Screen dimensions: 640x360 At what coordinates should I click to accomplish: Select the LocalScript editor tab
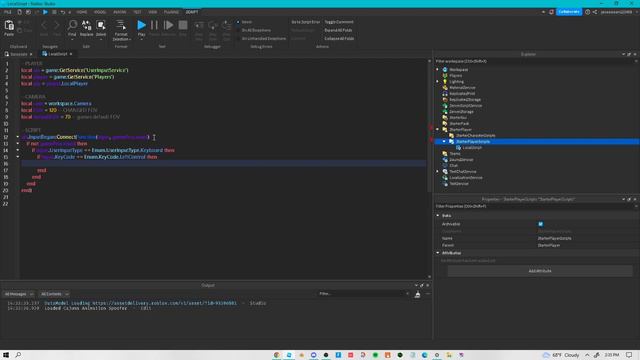point(57,54)
